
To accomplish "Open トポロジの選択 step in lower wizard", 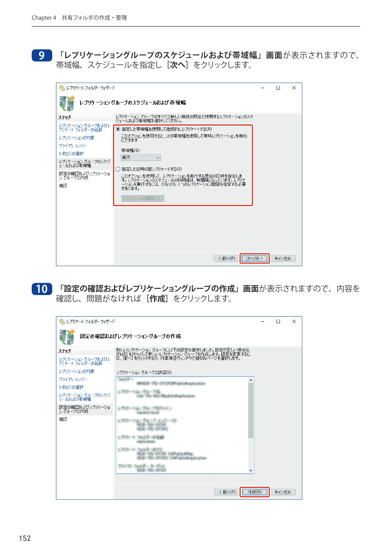I will tap(71, 387).
